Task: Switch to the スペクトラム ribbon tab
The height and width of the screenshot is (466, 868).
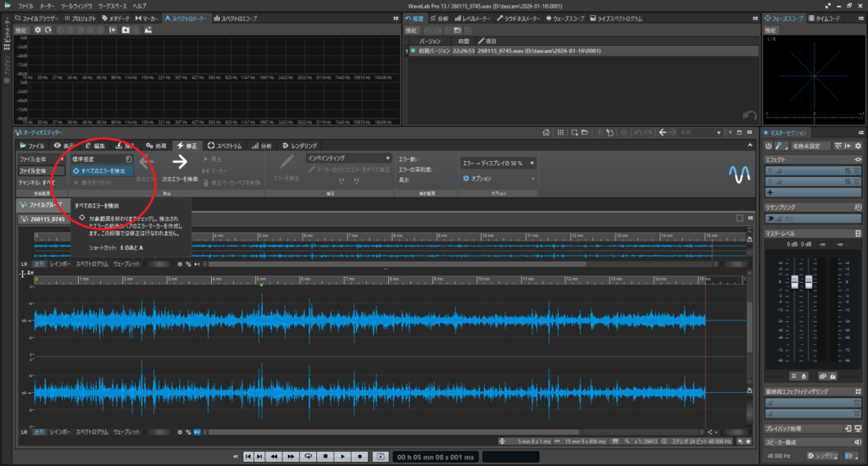Action: [225, 146]
